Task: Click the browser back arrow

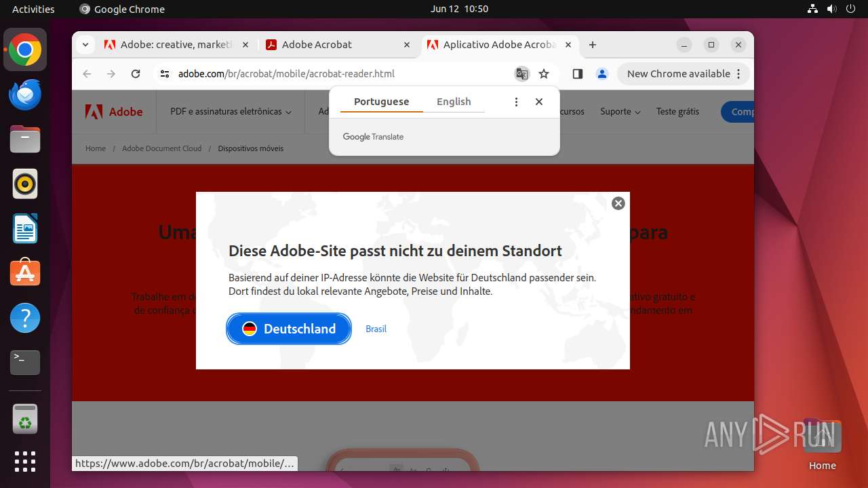Action: (x=87, y=74)
